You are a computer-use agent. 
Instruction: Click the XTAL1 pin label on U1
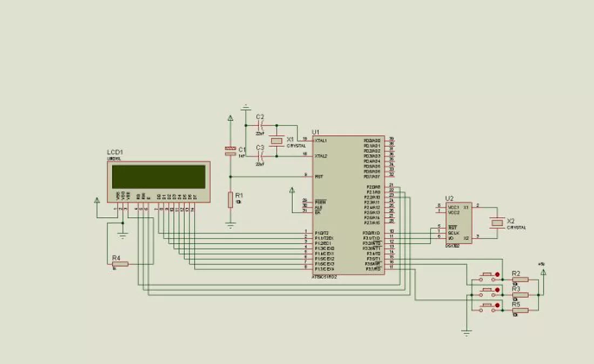click(321, 141)
